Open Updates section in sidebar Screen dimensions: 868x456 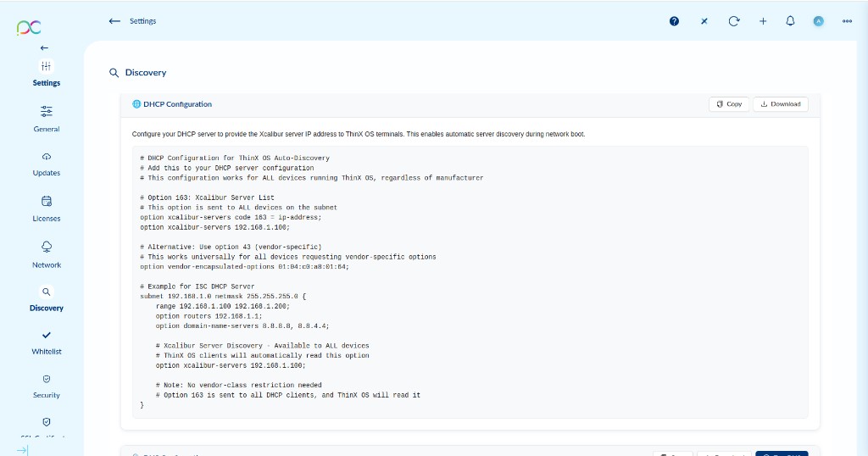[x=47, y=164]
